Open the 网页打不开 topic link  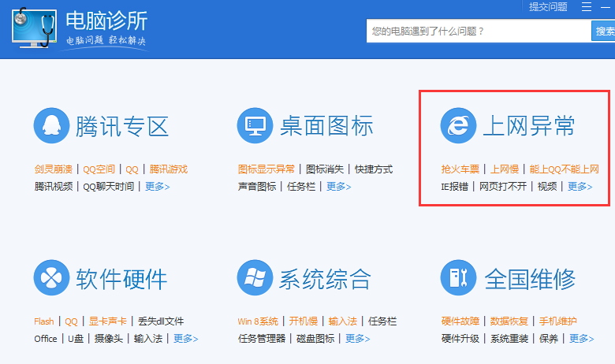click(503, 187)
